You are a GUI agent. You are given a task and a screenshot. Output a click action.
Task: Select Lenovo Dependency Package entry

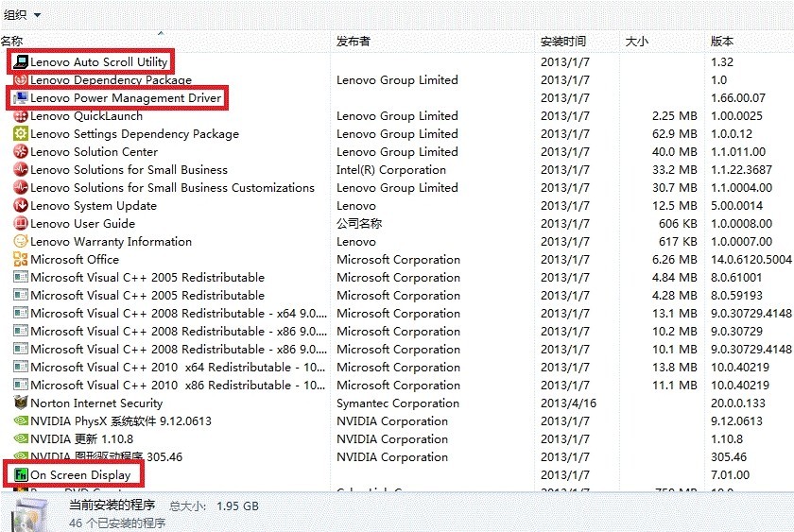click(x=111, y=80)
